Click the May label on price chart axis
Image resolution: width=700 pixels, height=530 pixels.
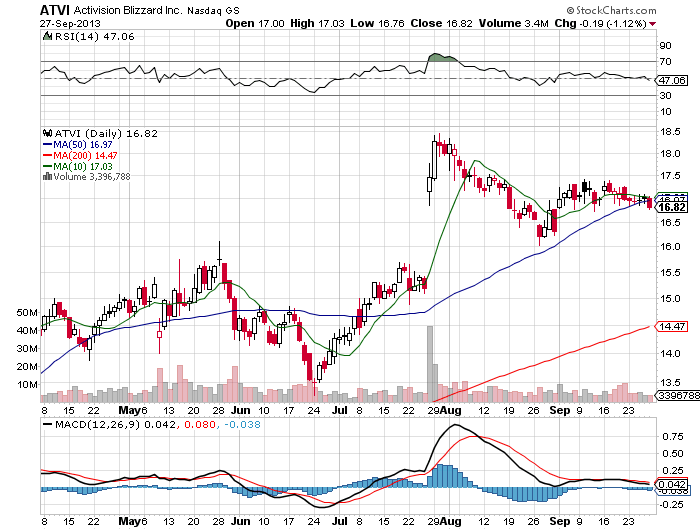point(130,410)
